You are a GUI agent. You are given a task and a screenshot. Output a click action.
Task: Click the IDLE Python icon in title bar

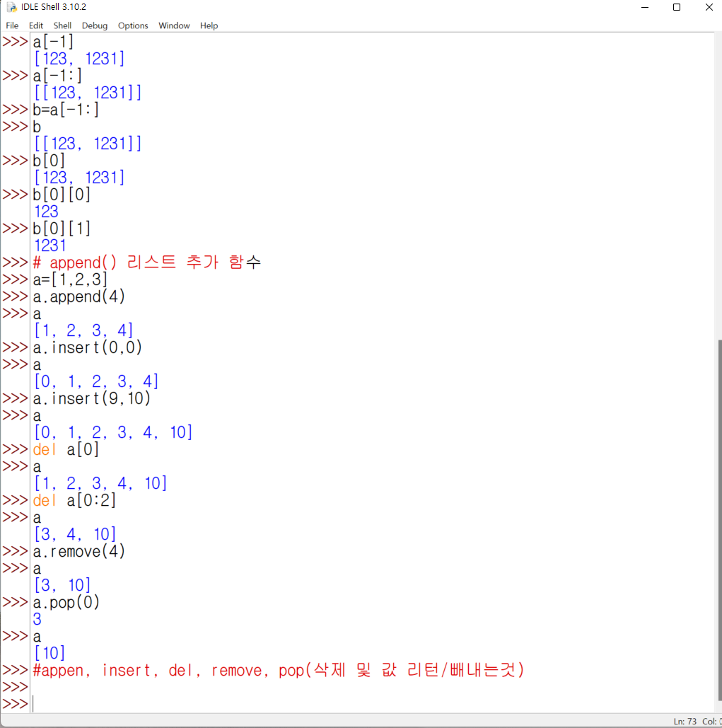click(11, 7)
